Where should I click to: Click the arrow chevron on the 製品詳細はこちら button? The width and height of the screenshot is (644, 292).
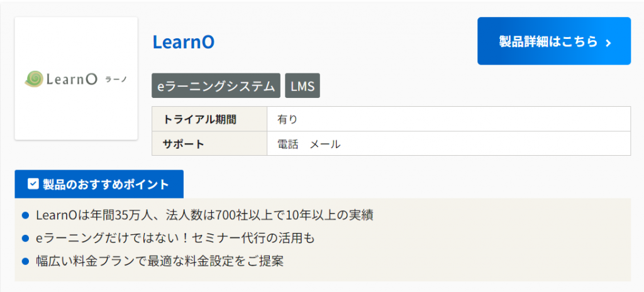608,42
